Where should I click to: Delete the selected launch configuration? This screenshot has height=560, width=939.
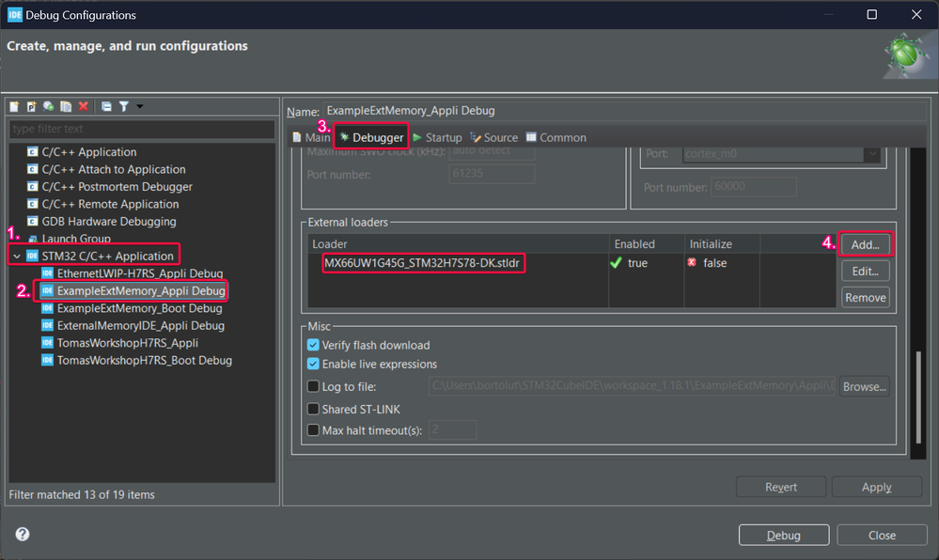point(84,107)
